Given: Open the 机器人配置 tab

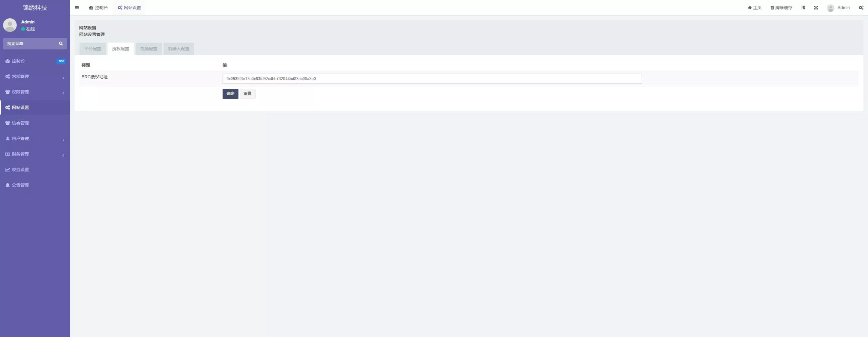Looking at the screenshot, I should coord(179,49).
